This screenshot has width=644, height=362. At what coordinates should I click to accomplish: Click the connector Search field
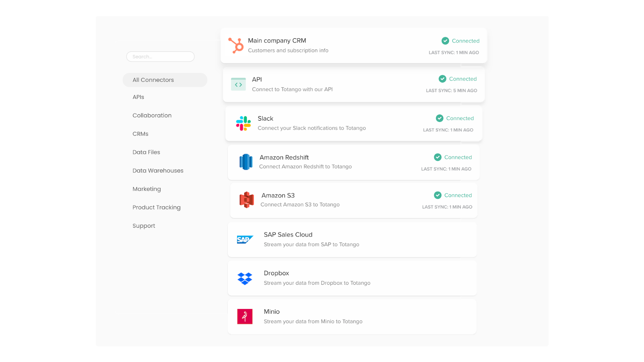[x=160, y=57]
